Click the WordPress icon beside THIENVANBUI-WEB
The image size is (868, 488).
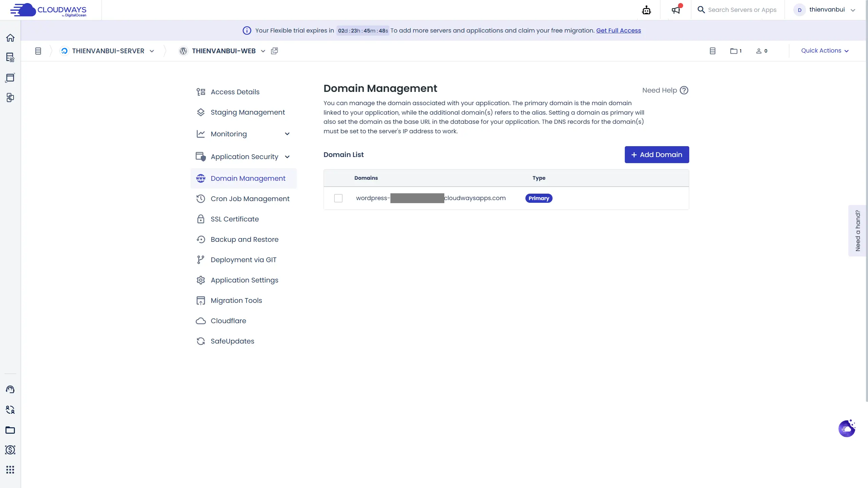[x=184, y=51]
